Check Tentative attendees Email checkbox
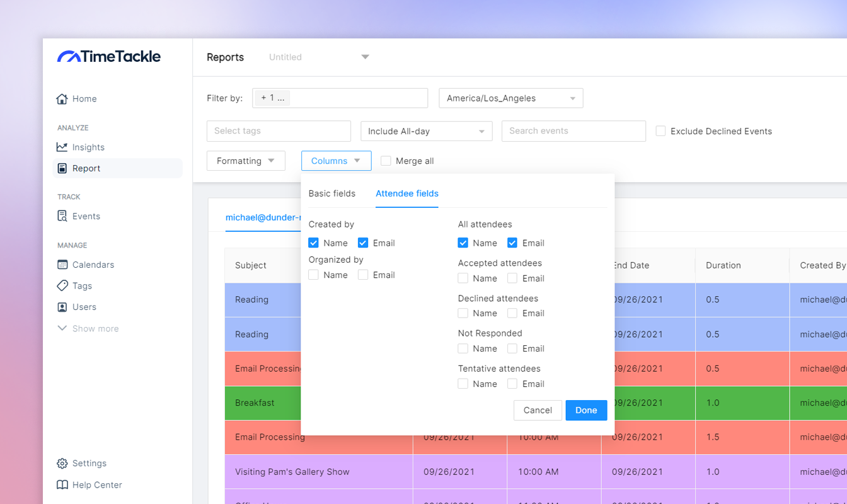 tap(512, 384)
